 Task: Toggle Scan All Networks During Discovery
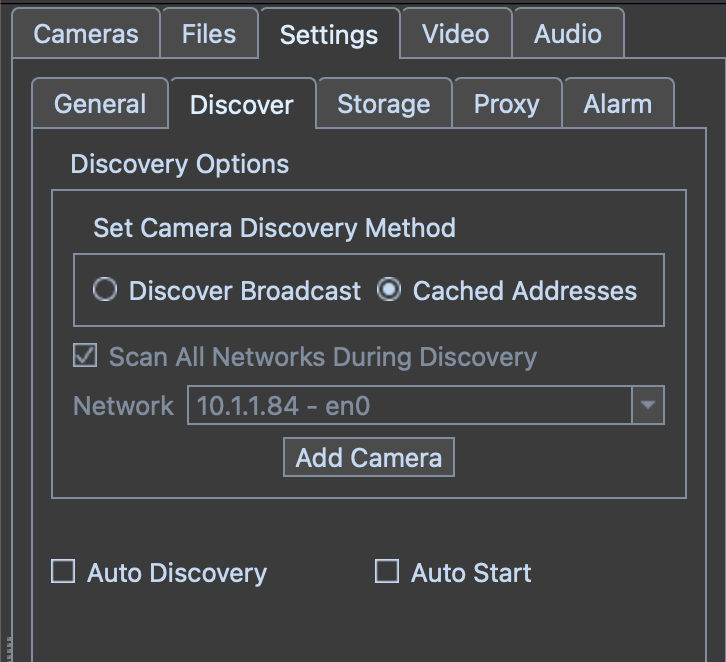(86, 357)
